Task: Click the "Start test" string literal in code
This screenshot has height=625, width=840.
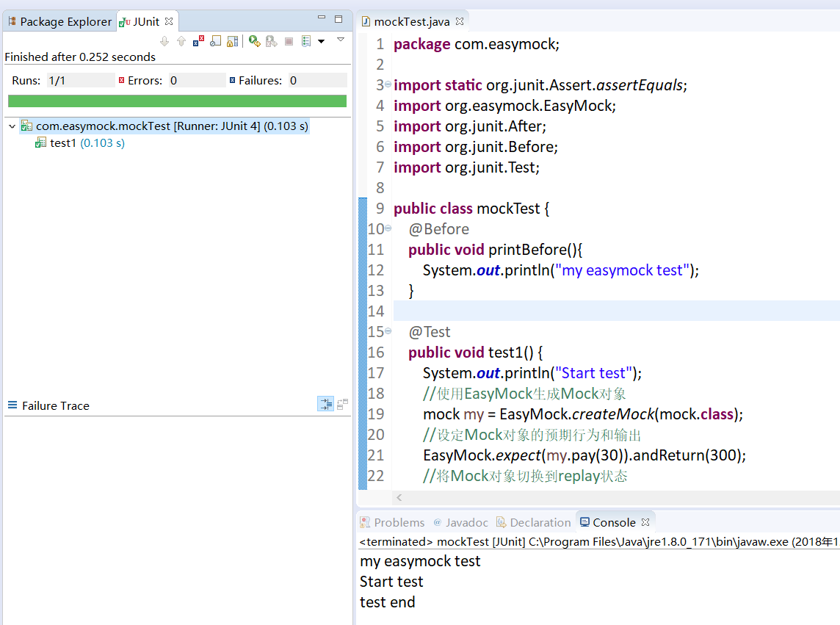Action: (593, 373)
